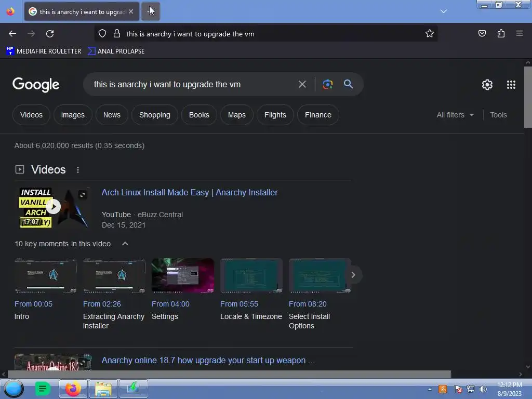This screenshot has height=399, width=532.
Task: Open the network tray icon
Action: coord(471,389)
